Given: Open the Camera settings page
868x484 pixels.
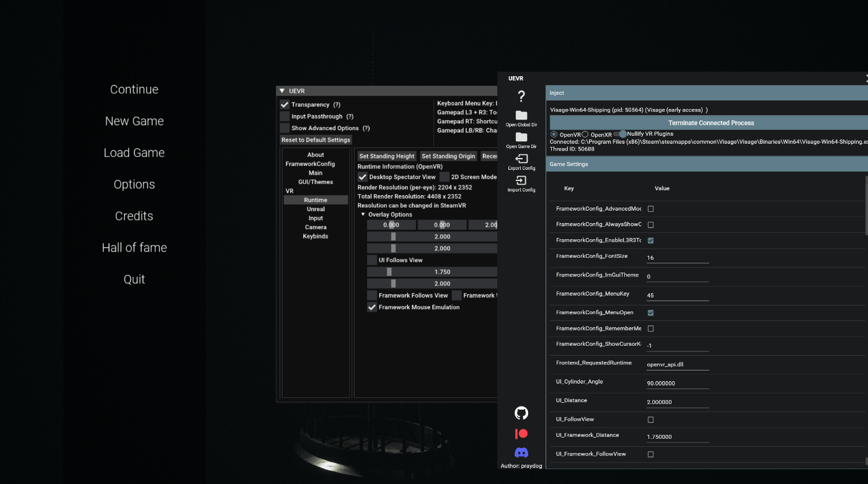Looking at the screenshot, I should (316, 227).
